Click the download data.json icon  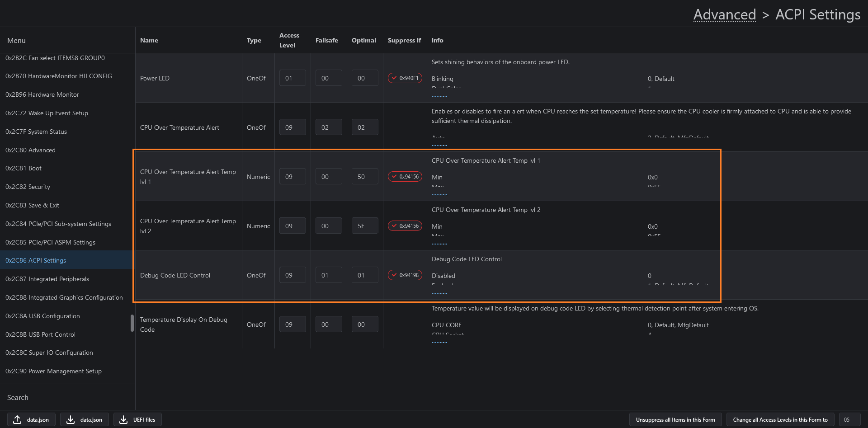coord(71,419)
